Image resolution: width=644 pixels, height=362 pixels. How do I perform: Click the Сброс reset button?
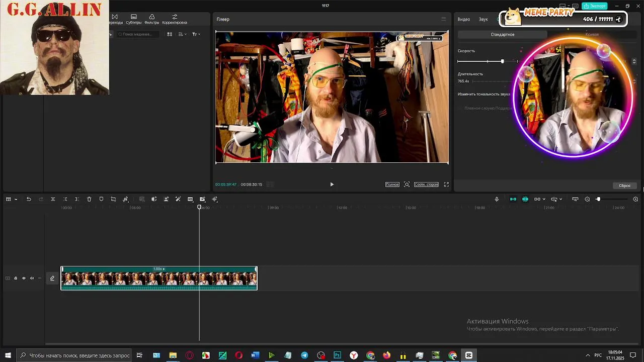[624, 186]
